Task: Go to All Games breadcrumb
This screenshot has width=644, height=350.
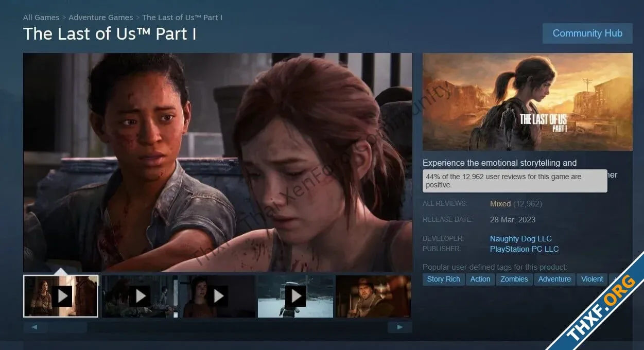Action: 41,17
